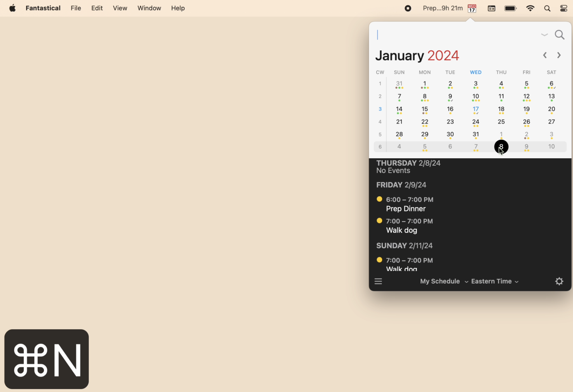Select January 15 in the calendar
This screenshot has width=573, height=392.
tap(425, 109)
